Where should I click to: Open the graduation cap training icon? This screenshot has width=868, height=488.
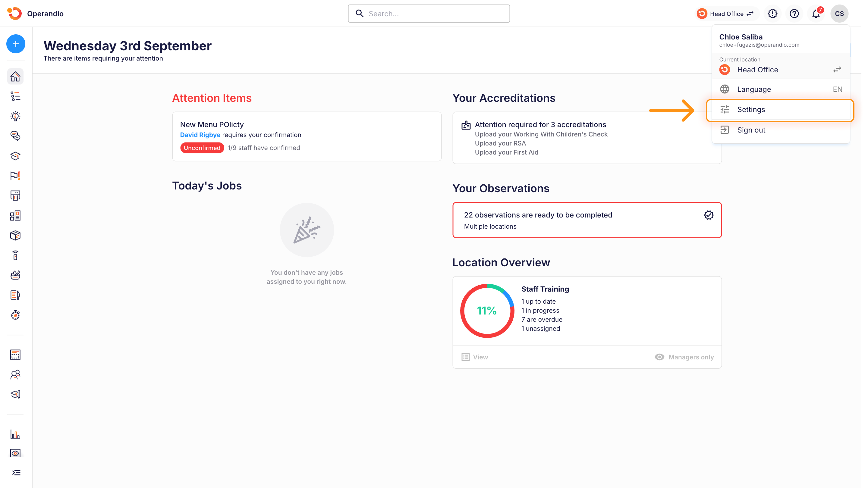[15, 156]
